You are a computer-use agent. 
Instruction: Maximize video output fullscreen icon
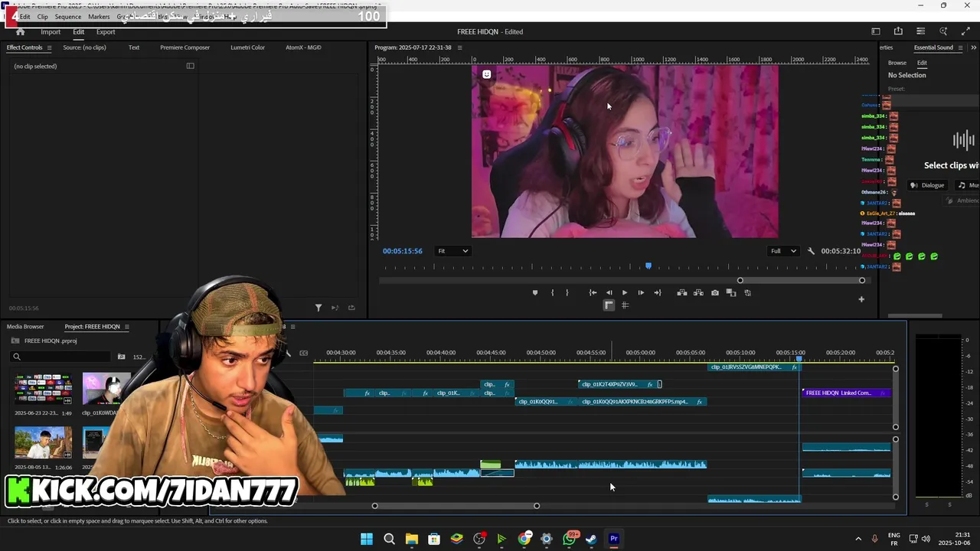pyautogui.click(x=965, y=31)
